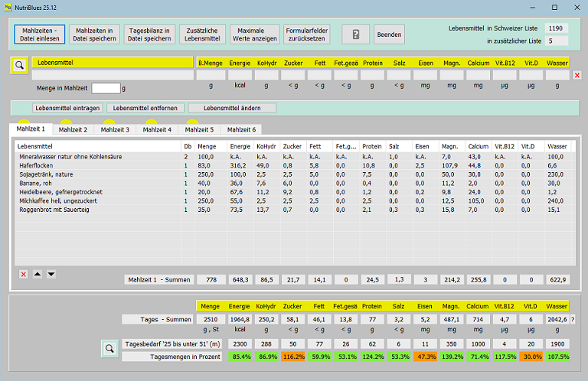The height and width of the screenshot is (381, 588).
Task: Switch to the Mahlzeit 2 tab
Action: pos(73,129)
